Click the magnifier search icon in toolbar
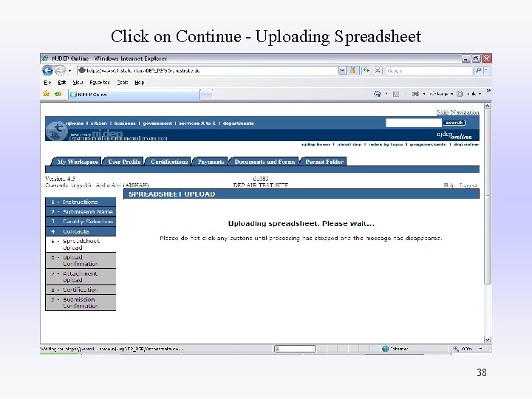This screenshot has height=399, width=532. point(478,70)
